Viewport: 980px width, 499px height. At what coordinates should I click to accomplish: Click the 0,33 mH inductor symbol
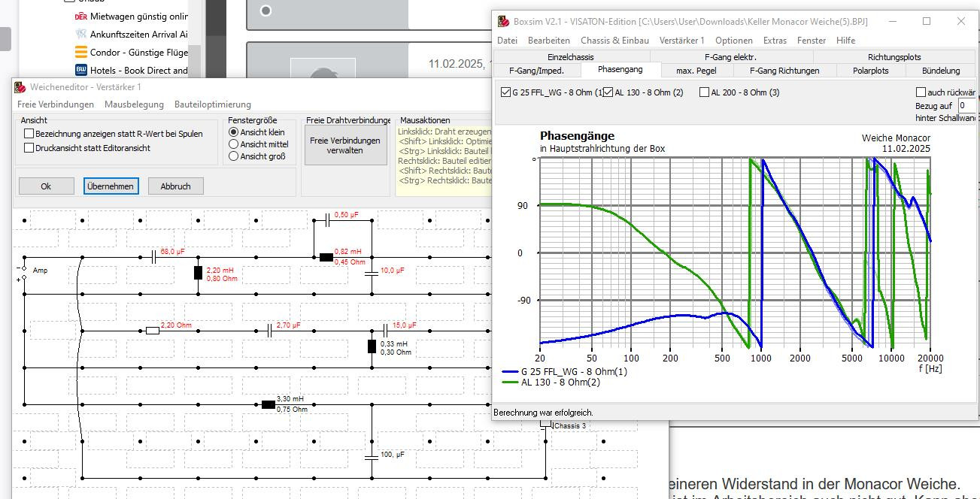372,346
